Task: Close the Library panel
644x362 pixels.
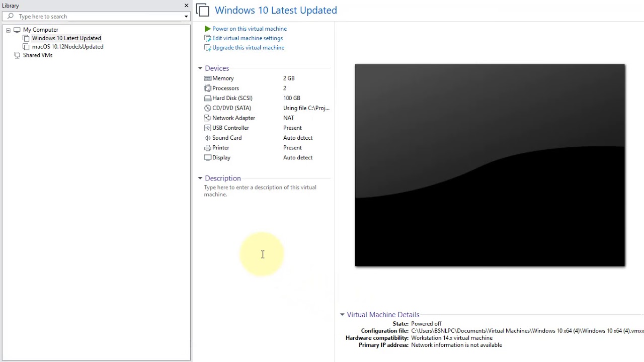Action: coord(186,6)
